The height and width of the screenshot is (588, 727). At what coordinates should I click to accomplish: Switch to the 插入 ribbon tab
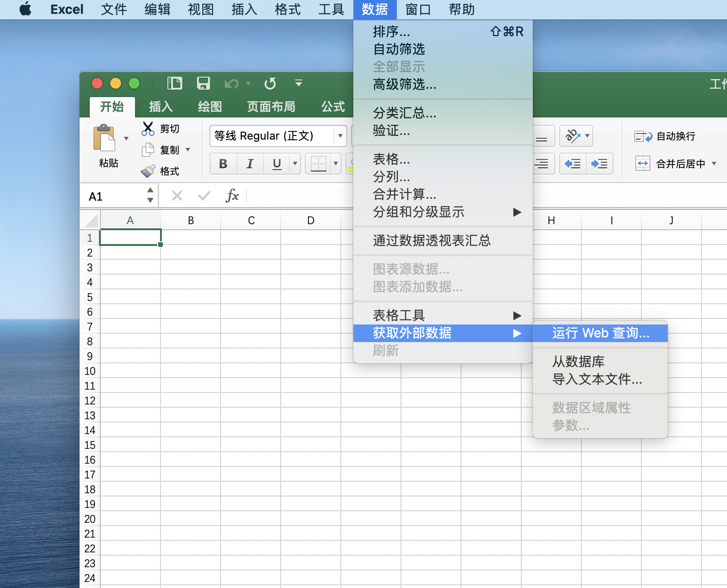161,107
